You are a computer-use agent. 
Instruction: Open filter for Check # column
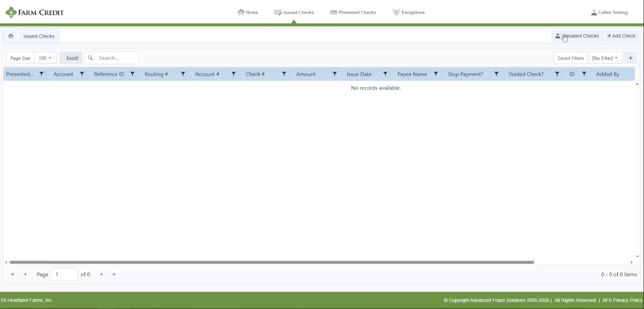(x=284, y=74)
